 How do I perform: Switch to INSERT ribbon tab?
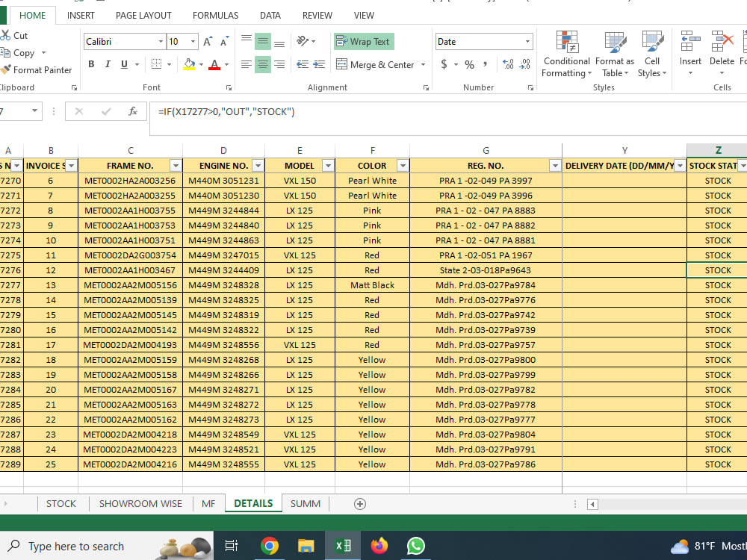(81, 15)
